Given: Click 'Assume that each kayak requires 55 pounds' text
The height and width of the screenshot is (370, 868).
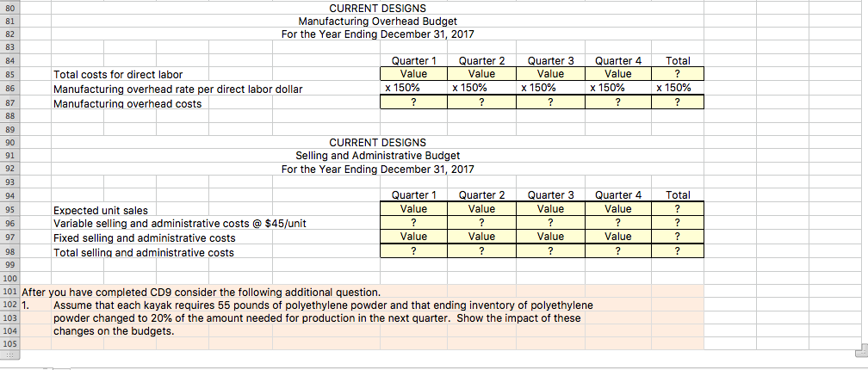Looking at the screenshot, I should 323,305.
